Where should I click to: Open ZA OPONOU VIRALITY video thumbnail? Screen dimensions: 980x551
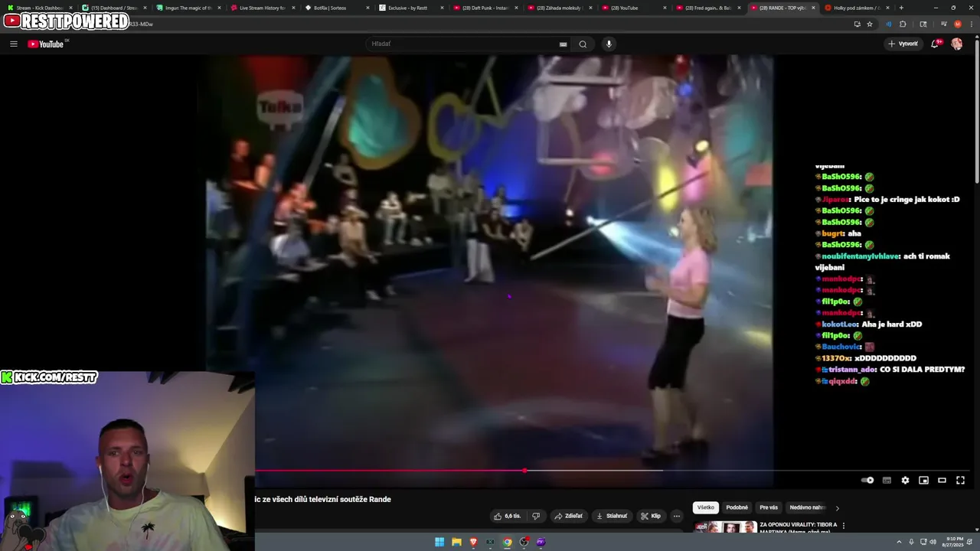pyautogui.click(x=725, y=527)
